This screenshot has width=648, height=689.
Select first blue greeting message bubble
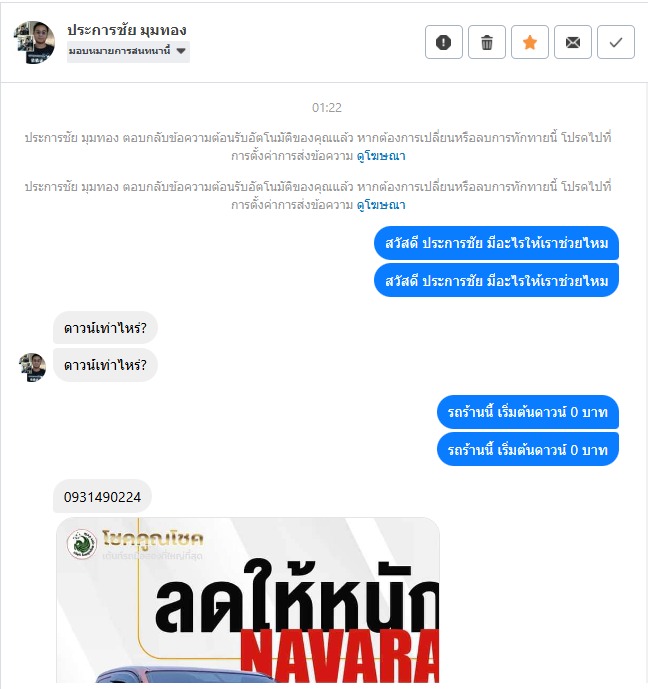pos(496,243)
